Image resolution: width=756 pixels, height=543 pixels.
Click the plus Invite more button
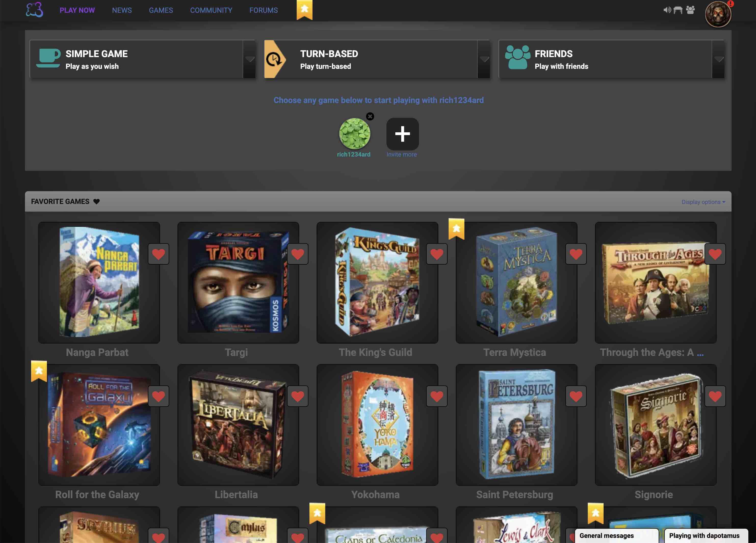click(402, 134)
